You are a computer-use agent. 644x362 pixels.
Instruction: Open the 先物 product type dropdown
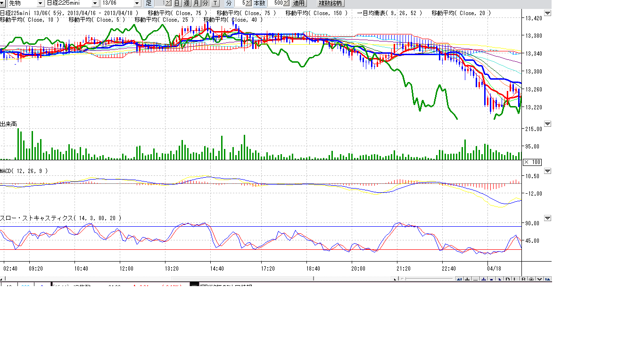coord(40,3)
